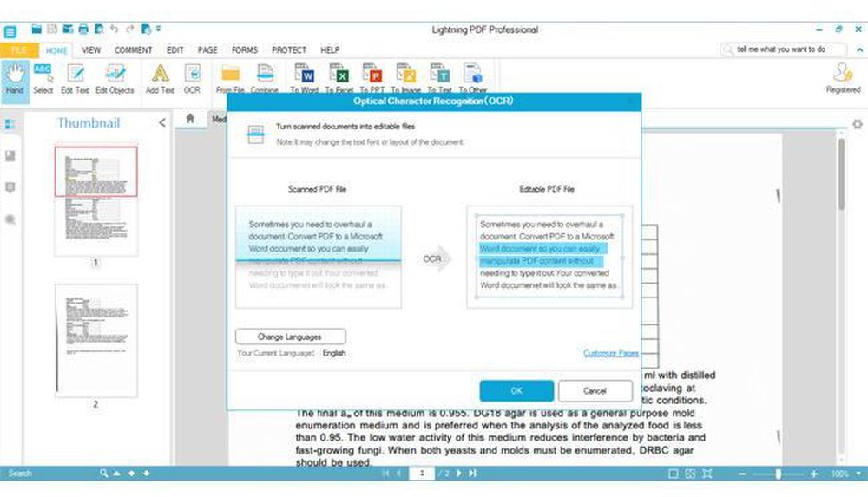Click the tell me what you want box

coord(784,49)
